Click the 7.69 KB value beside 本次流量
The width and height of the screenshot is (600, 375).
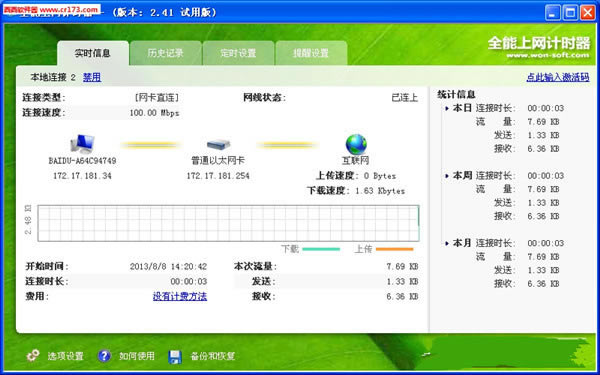tap(402, 266)
